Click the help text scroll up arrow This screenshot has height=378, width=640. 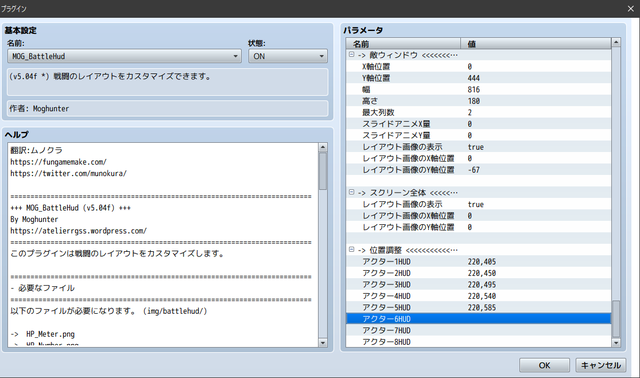(x=323, y=147)
